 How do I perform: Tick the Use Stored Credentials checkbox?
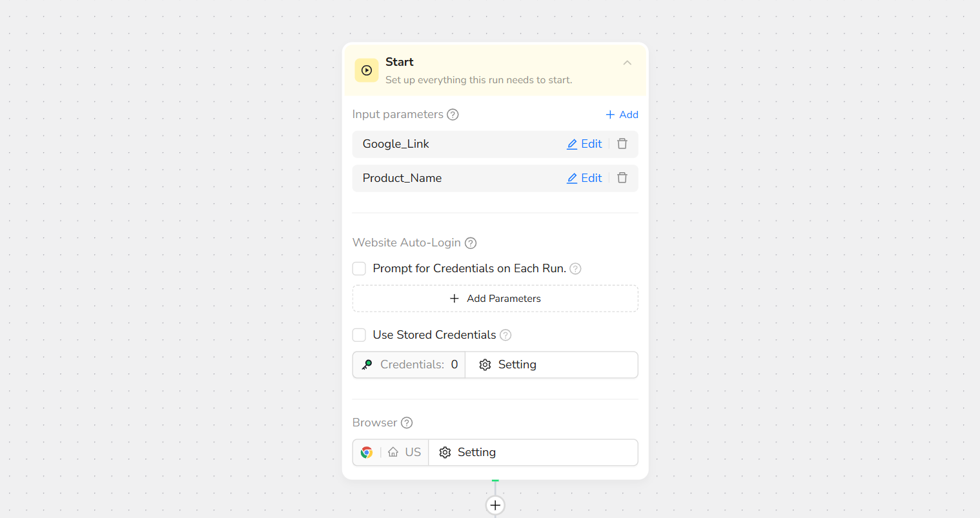click(x=360, y=335)
